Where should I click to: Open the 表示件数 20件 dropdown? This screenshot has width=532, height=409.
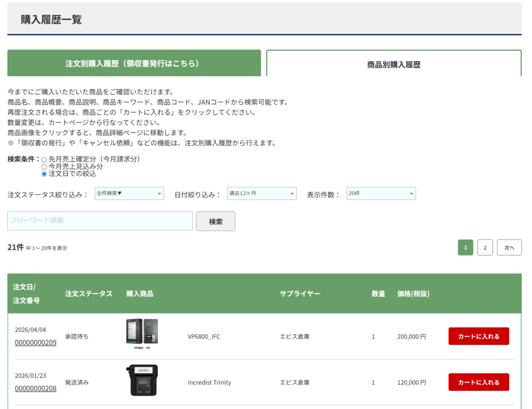click(381, 194)
